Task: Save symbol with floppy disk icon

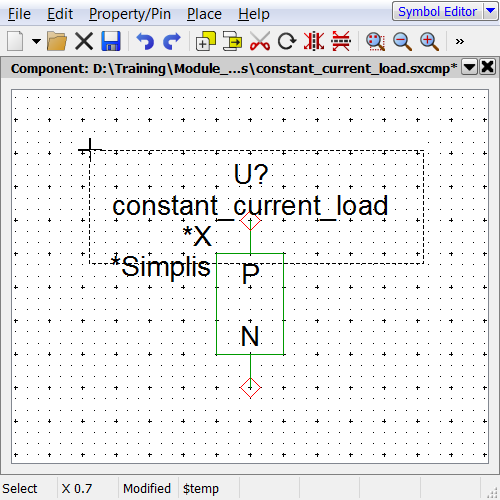Action: pos(111,41)
